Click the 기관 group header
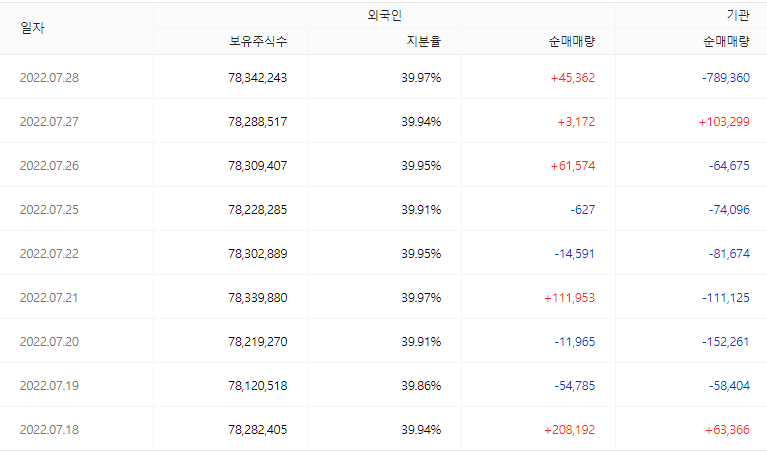This screenshot has height=453, width=767. point(738,16)
